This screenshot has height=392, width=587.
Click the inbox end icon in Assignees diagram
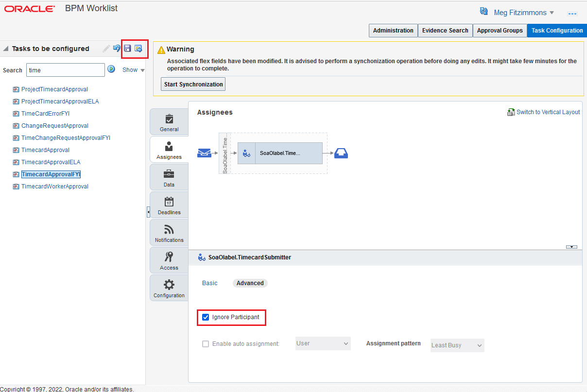(341, 153)
